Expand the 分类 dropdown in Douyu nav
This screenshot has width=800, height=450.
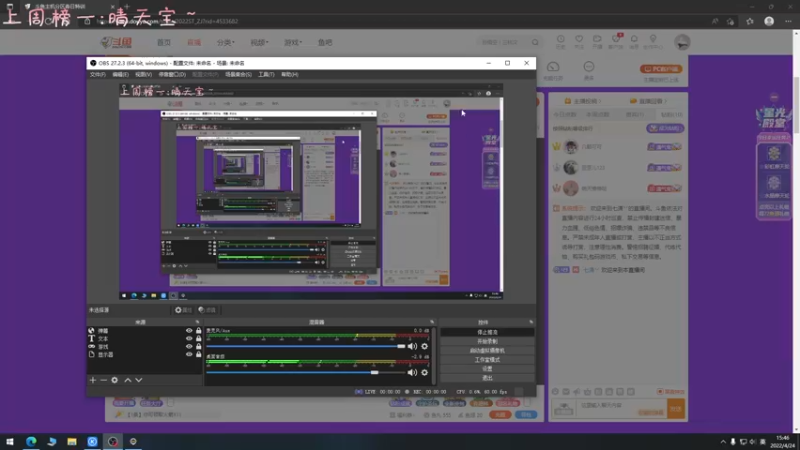(226, 42)
